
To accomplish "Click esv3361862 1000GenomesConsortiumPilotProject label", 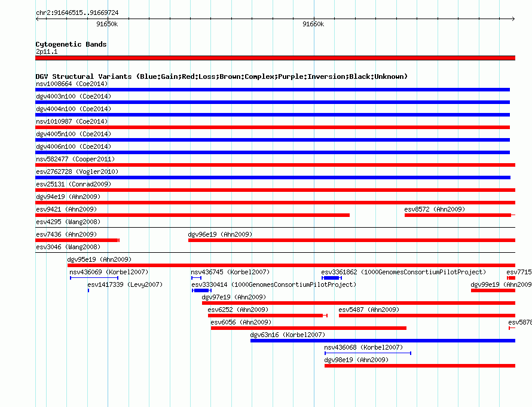I will pos(403,272).
